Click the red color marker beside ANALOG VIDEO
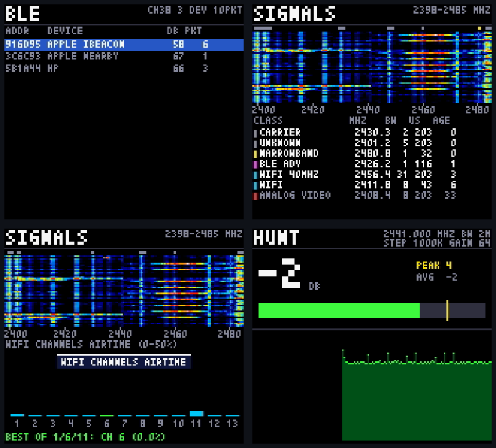 255,196
